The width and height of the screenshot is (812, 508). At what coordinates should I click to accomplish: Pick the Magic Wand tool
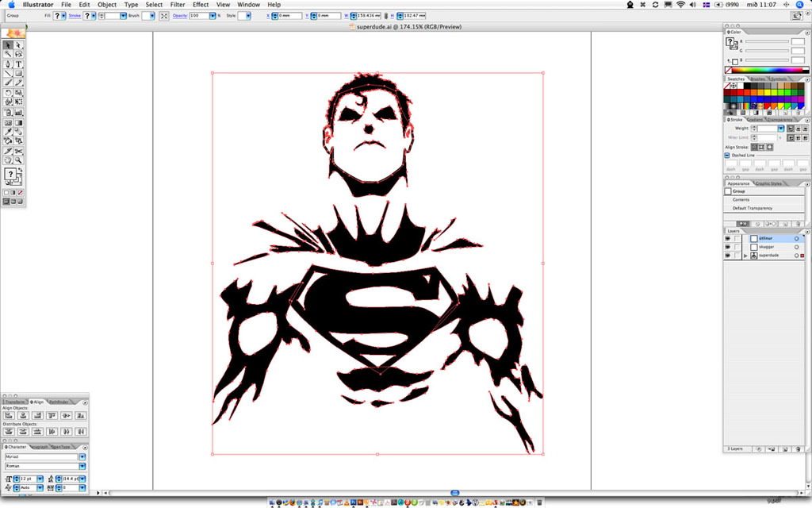click(x=8, y=55)
